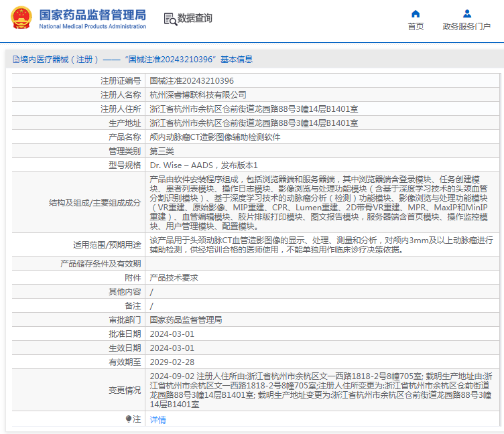504x434 pixels.
Task: Open the 详情 link
Action: click(157, 419)
